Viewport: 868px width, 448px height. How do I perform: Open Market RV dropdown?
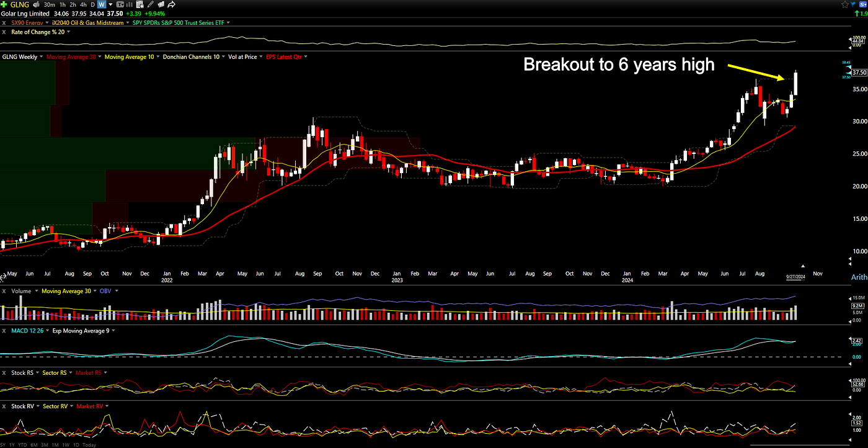(x=107, y=406)
